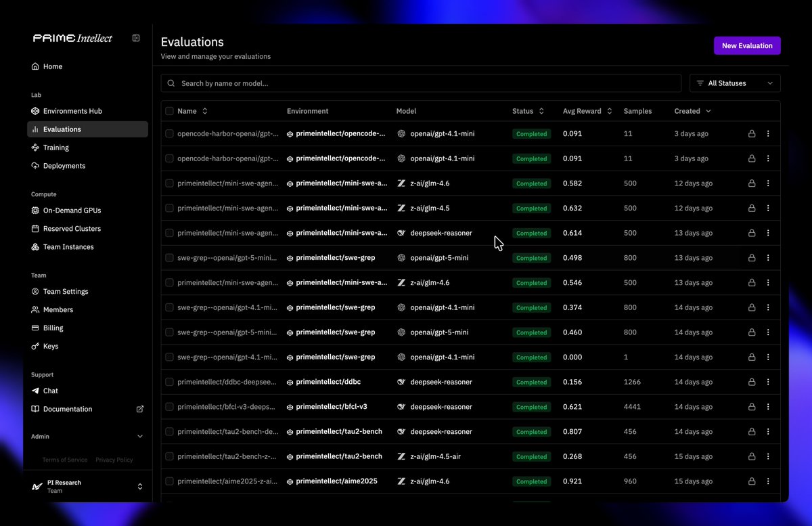The image size is (812, 526).
Task: Open the Prime Intellect logo home
Action: [x=72, y=39]
